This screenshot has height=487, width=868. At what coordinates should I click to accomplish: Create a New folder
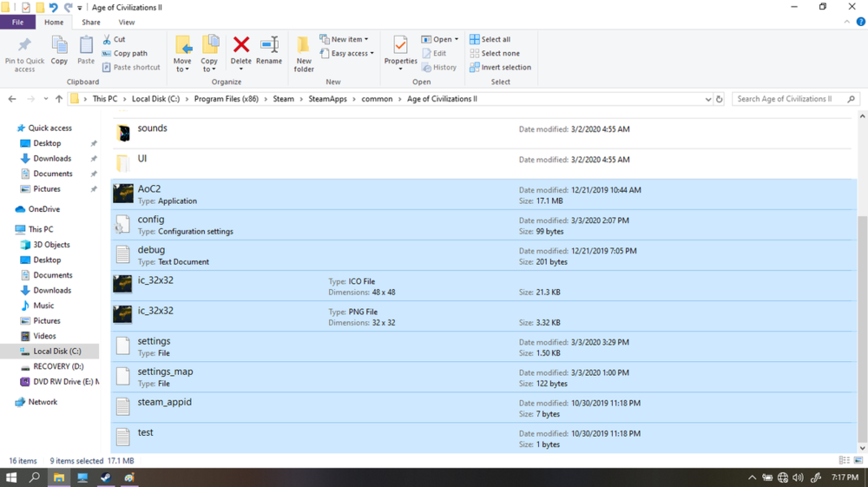[x=303, y=54]
